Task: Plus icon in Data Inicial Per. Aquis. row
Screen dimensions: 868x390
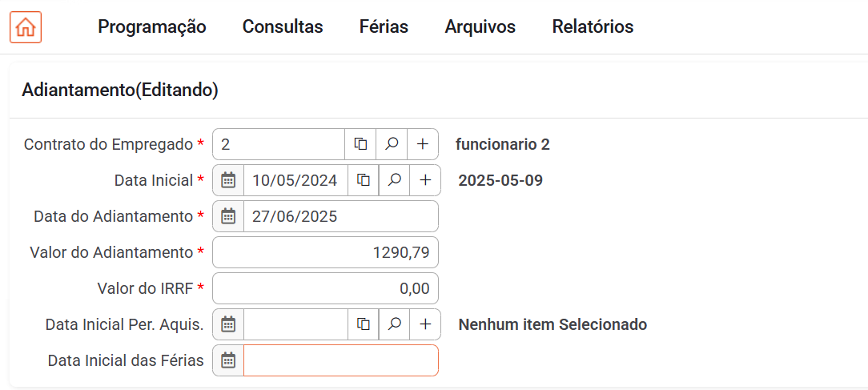Action: [425, 324]
